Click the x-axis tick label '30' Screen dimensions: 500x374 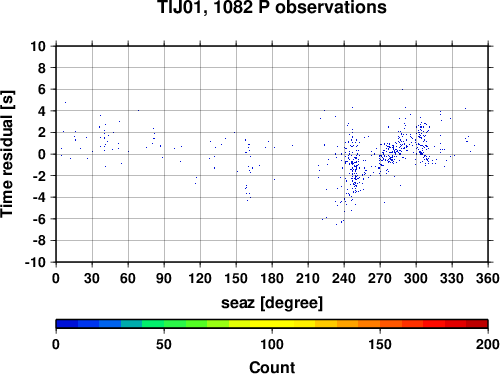point(92,278)
